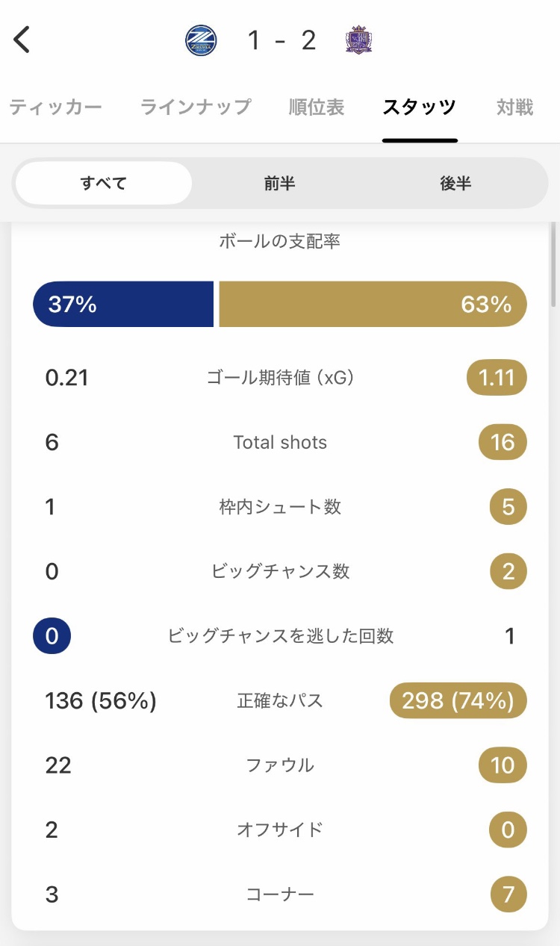
Task: Click the ゴール期待値 (xG) label
Action: 280,378
